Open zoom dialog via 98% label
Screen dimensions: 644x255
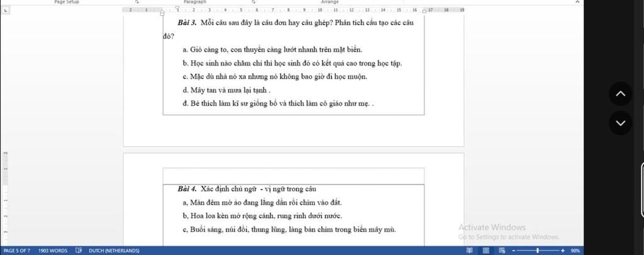tap(575, 251)
